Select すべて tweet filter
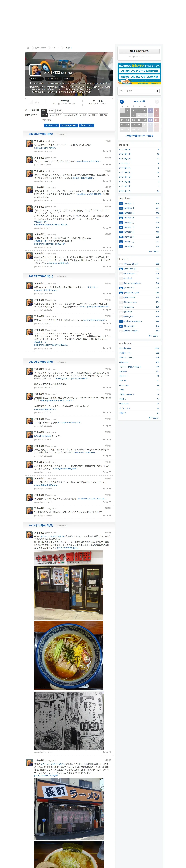This screenshot has width=186, height=868. [45, 115]
